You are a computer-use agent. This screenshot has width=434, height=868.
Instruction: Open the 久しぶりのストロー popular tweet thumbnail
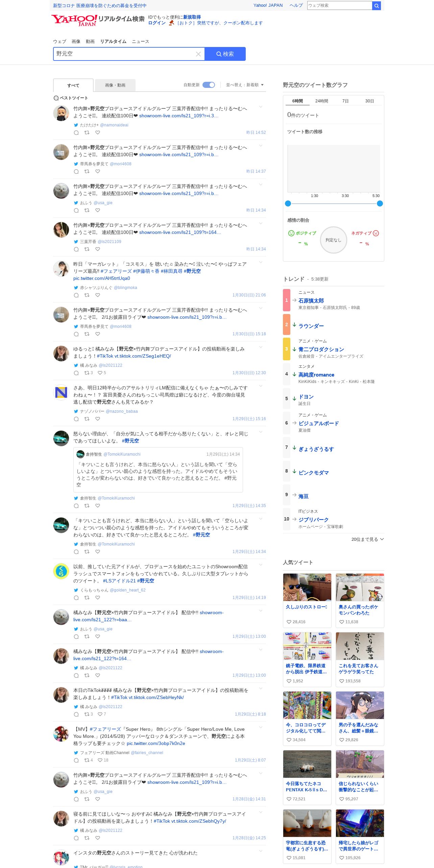click(x=307, y=587)
